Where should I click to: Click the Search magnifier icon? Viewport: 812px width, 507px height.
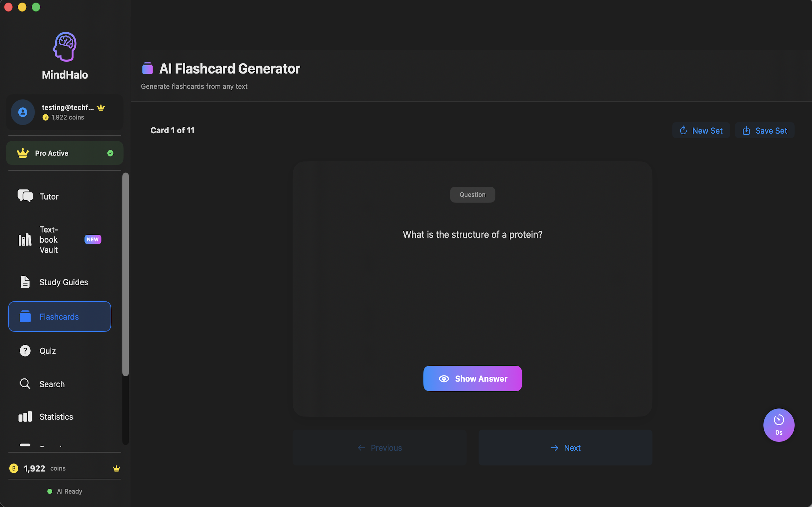coord(25,384)
